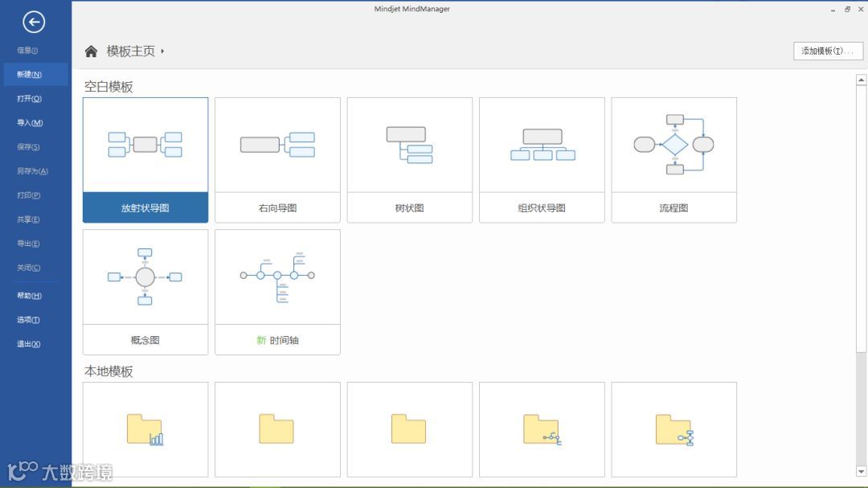Screen dimensions: 868x488
Task: Open the fourth local folder with timeline symbol
Action: coord(542,429)
